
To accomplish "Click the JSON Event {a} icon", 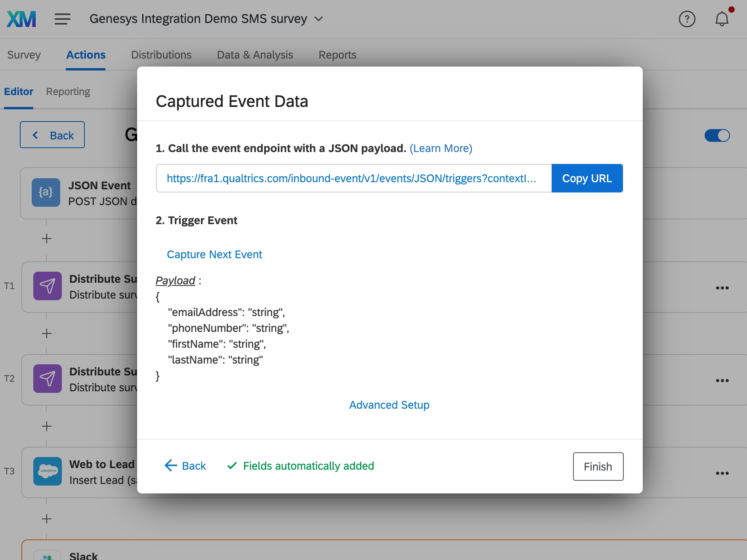I will [46, 192].
